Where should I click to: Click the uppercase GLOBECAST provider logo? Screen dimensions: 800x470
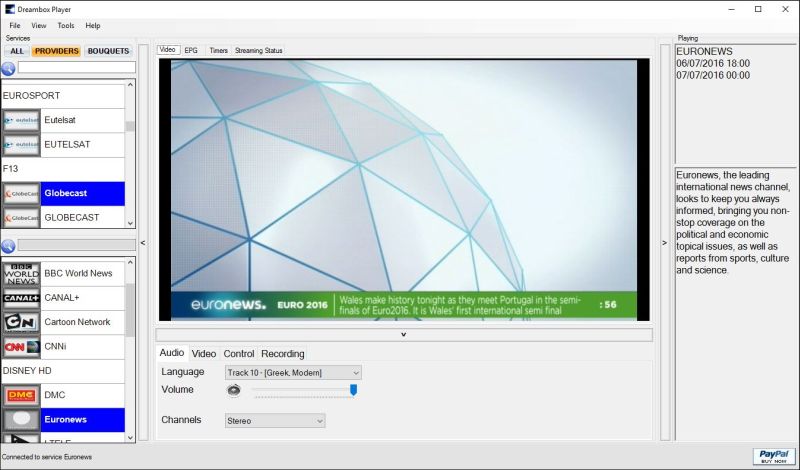click(21, 218)
